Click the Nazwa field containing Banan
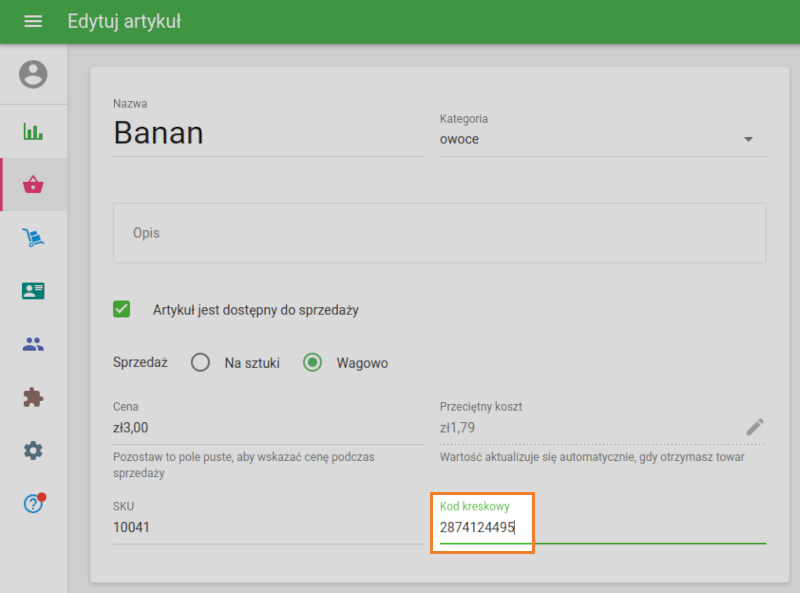Image resolution: width=800 pixels, height=593 pixels. [x=268, y=133]
